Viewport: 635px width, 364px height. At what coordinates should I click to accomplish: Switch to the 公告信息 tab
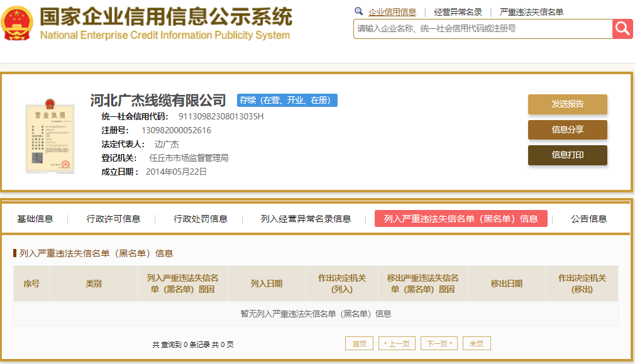(x=589, y=219)
